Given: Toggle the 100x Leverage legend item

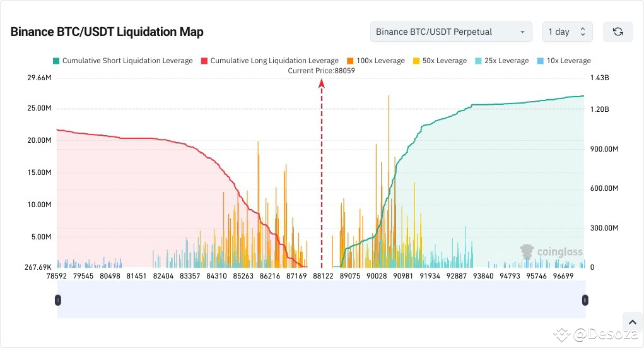Looking at the screenshot, I should (x=376, y=61).
